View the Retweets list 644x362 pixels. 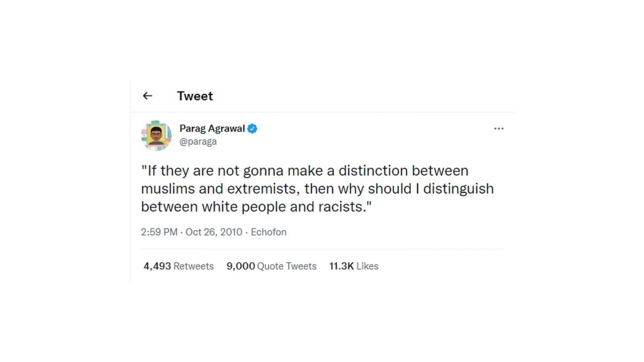[x=193, y=266]
